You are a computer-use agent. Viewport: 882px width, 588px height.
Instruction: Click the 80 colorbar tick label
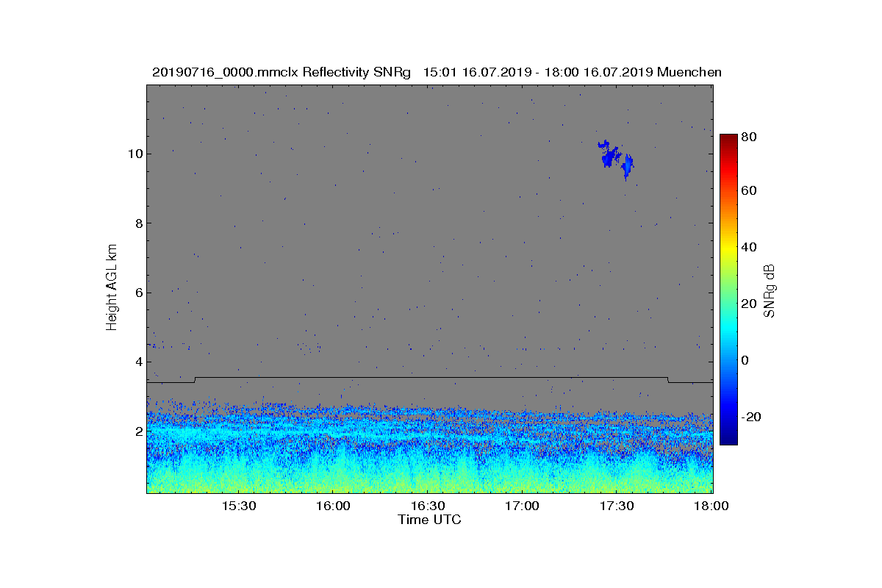pos(750,136)
